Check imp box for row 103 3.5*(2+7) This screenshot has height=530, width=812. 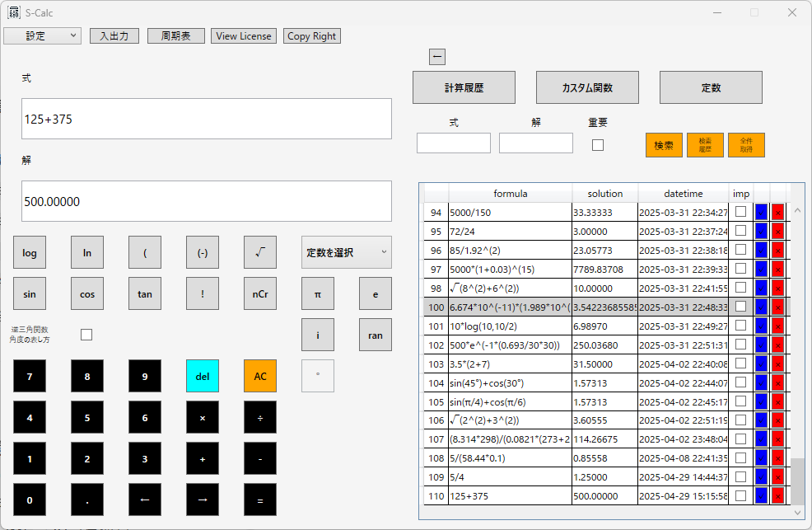tap(741, 363)
